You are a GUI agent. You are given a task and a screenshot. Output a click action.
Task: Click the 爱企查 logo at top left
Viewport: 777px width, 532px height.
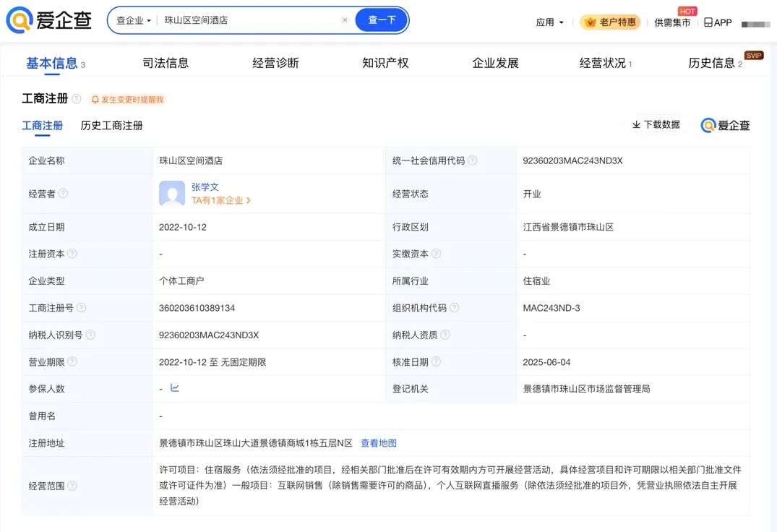pyautogui.click(x=49, y=21)
